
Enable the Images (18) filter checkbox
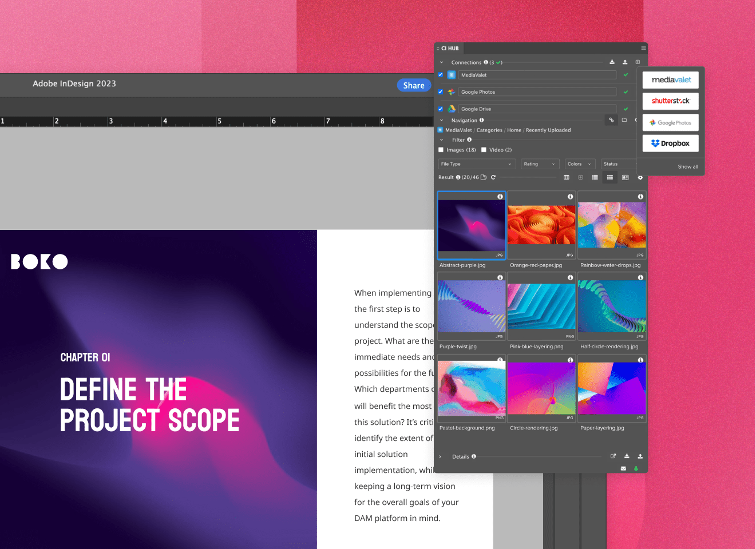pyautogui.click(x=441, y=150)
